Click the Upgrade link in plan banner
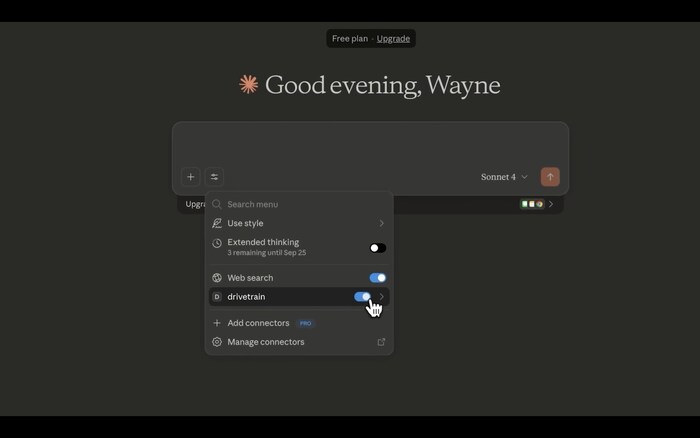The width and height of the screenshot is (700, 438). point(393,39)
